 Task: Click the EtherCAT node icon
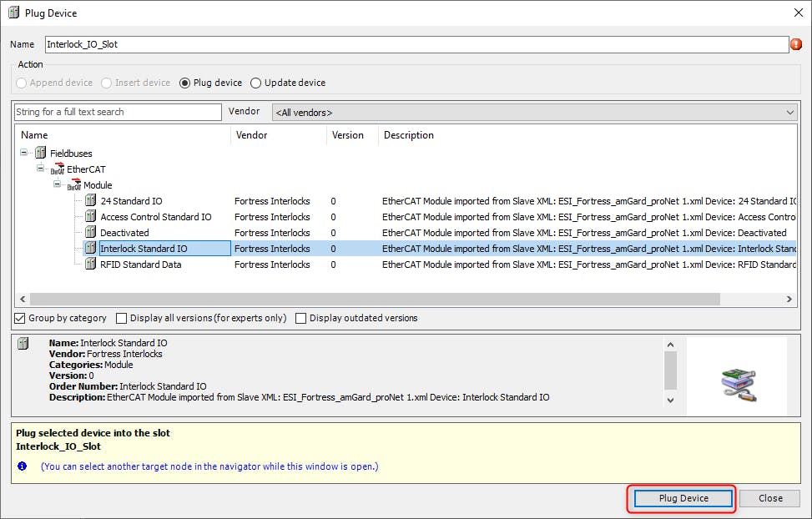58,169
